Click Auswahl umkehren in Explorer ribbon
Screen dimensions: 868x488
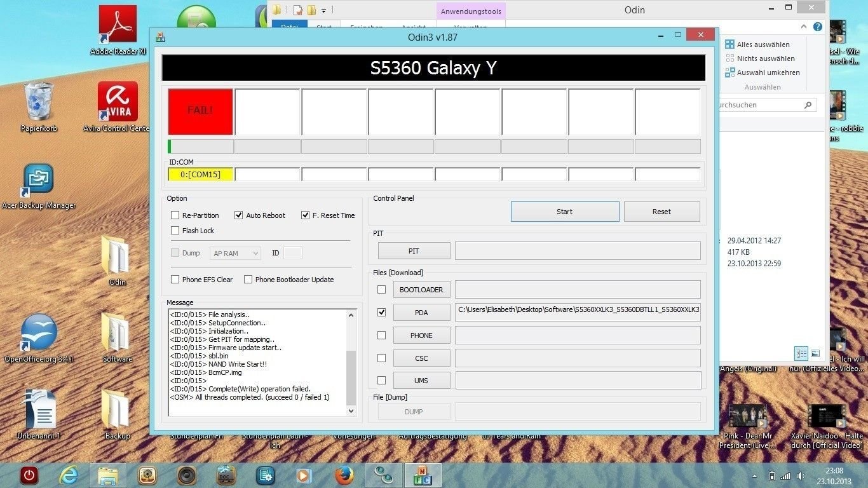763,72
